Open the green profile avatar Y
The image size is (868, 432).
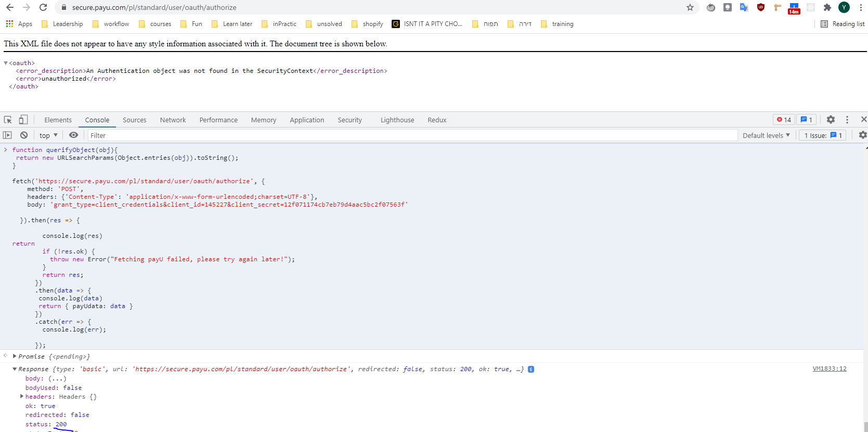tap(844, 7)
